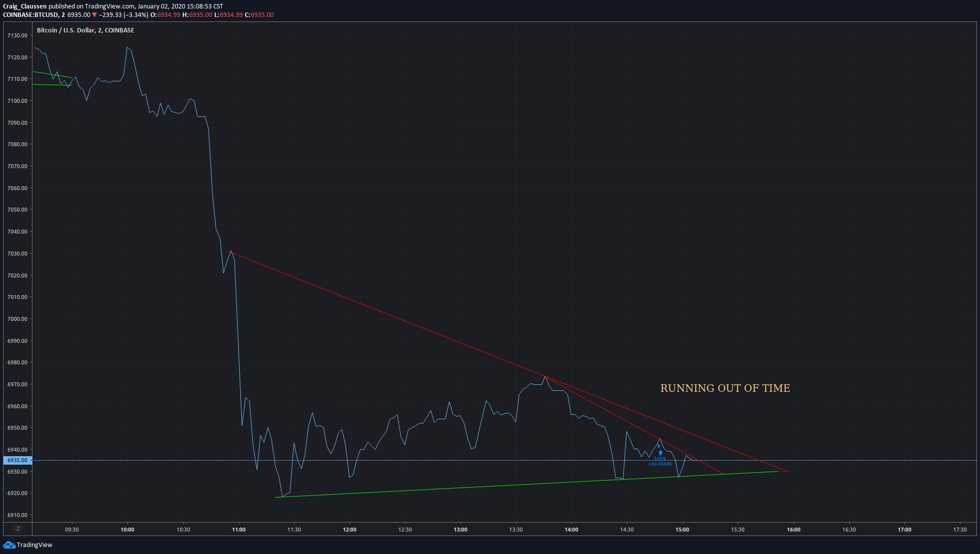The height and width of the screenshot is (554, 980).
Task: Click the 6910.00 price axis label
Action: pos(17,515)
